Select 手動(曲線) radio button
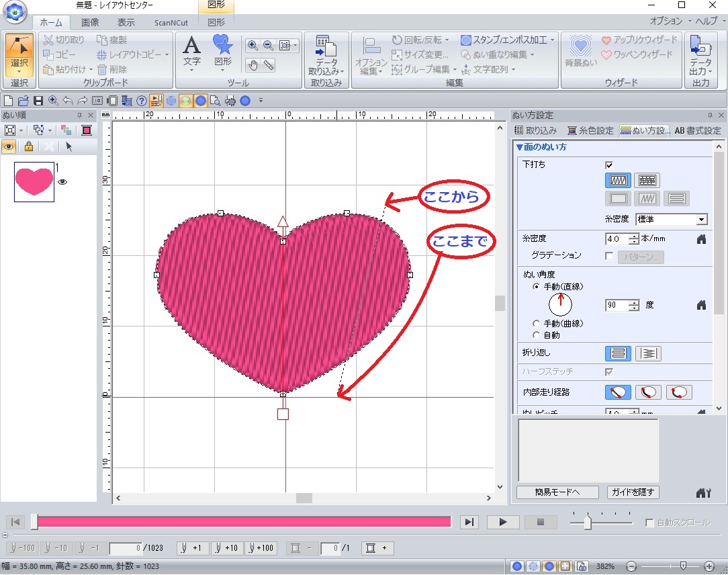 536,323
